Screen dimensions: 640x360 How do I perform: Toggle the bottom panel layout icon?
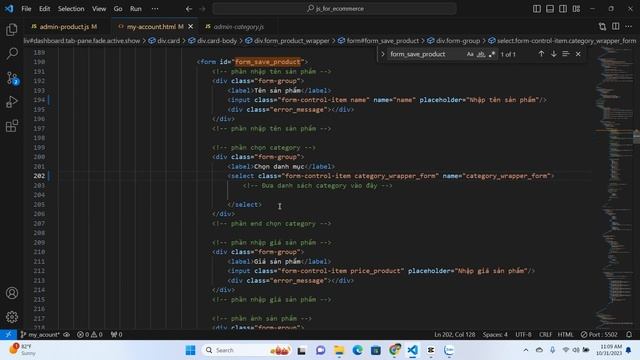coord(550,9)
